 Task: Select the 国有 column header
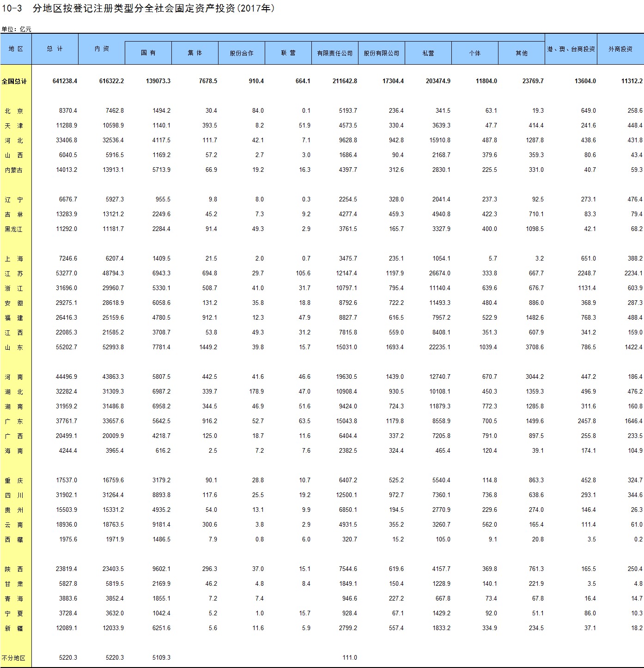tap(148, 53)
